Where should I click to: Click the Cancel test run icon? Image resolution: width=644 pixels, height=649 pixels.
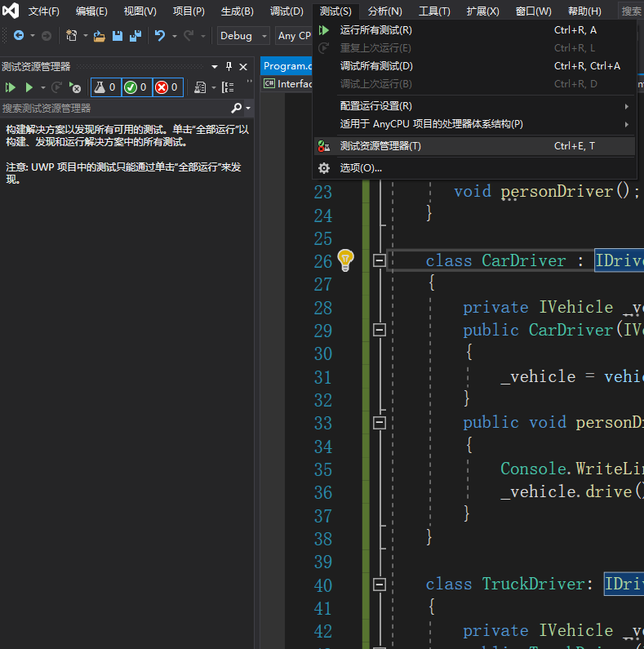pyautogui.click(x=75, y=87)
